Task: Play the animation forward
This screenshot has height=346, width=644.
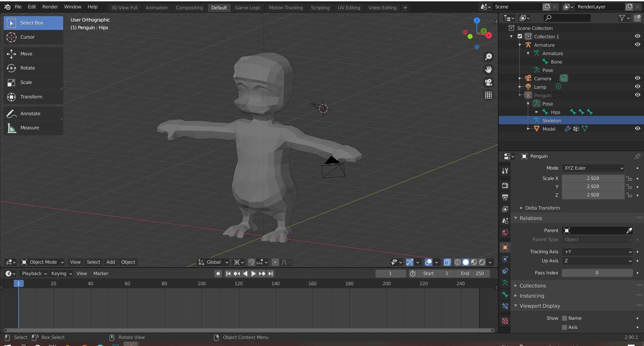Action: 254,273
